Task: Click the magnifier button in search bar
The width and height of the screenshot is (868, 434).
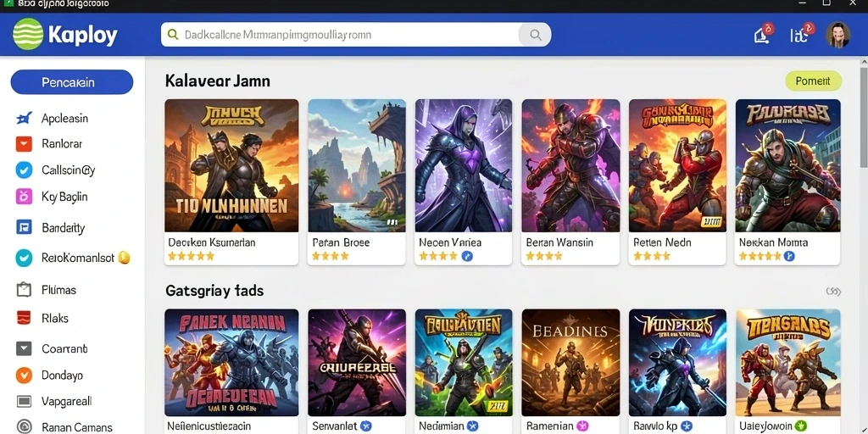Action: (535, 34)
